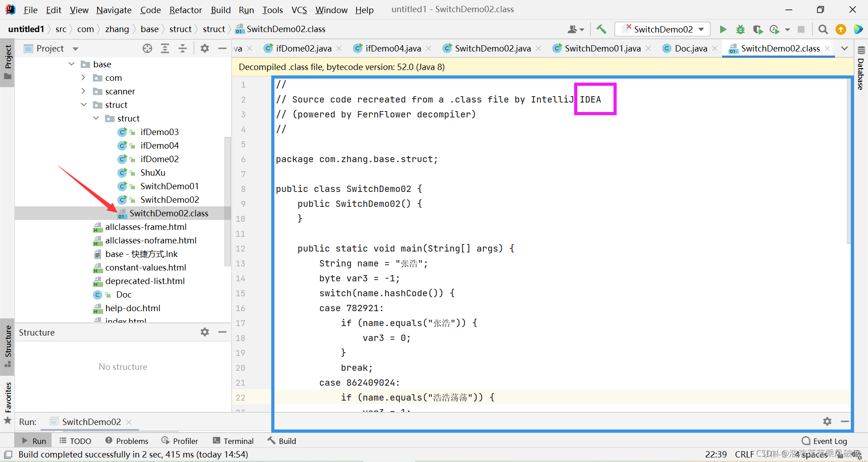Open the TODO tool window
Viewport: 868px width, 462px height.
pyautogui.click(x=75, y=441)
